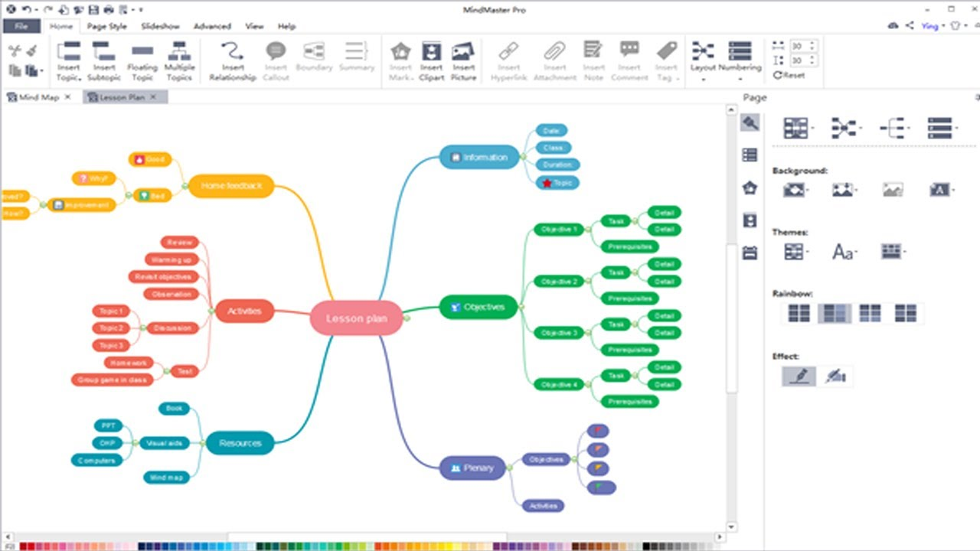This screenshot has height=551, width=980.
Task: Toggle the hand-drawn sketch effect on
Action: [798, 376]
